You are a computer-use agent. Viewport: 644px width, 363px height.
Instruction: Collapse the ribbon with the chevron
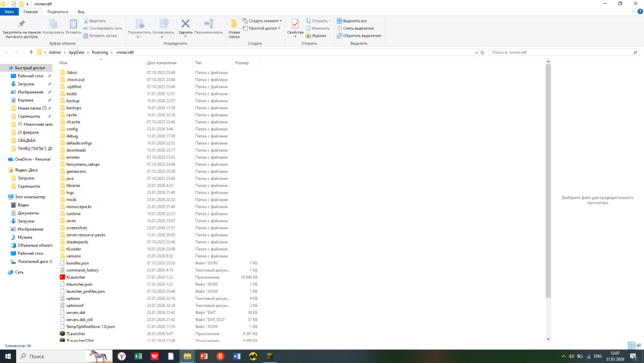click(x=632, y=12)
